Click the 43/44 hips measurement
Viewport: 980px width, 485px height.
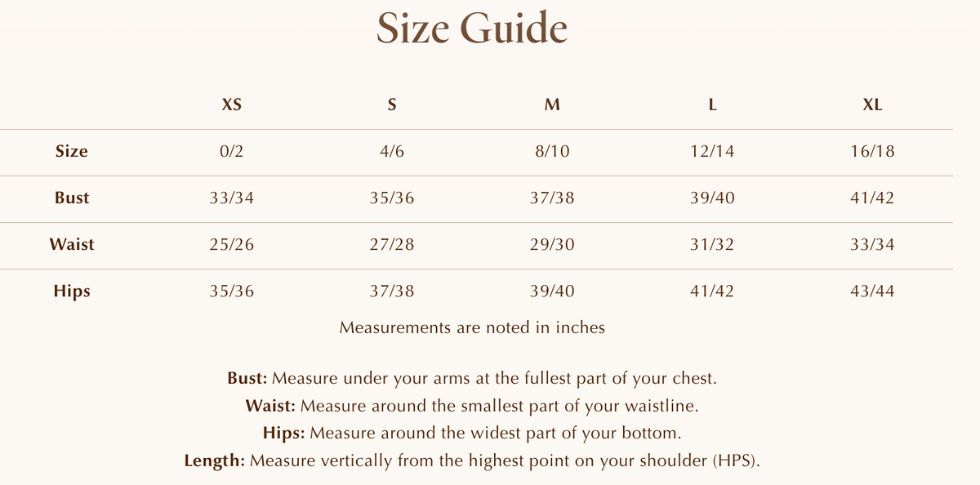point(872,291)
